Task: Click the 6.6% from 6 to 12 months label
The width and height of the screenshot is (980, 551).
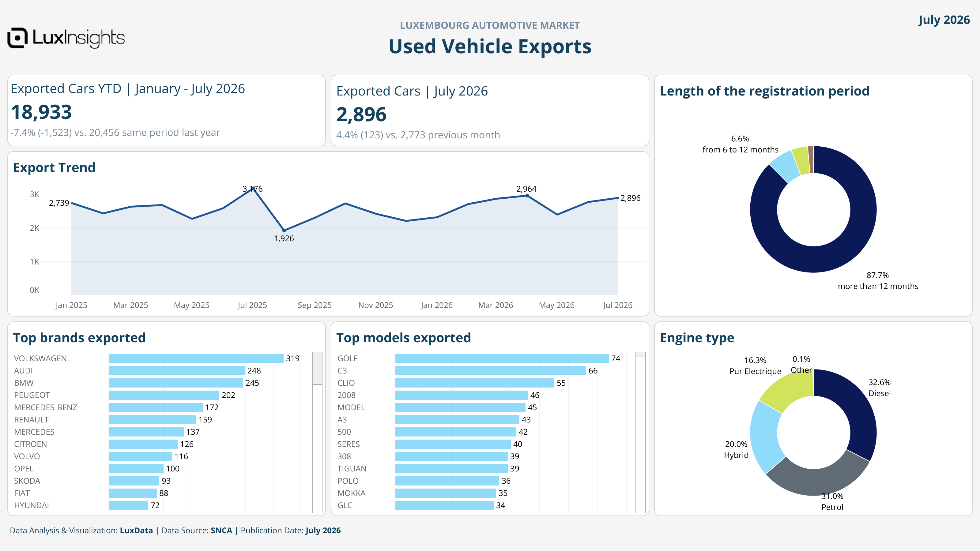Action: (x=740, y=144)
